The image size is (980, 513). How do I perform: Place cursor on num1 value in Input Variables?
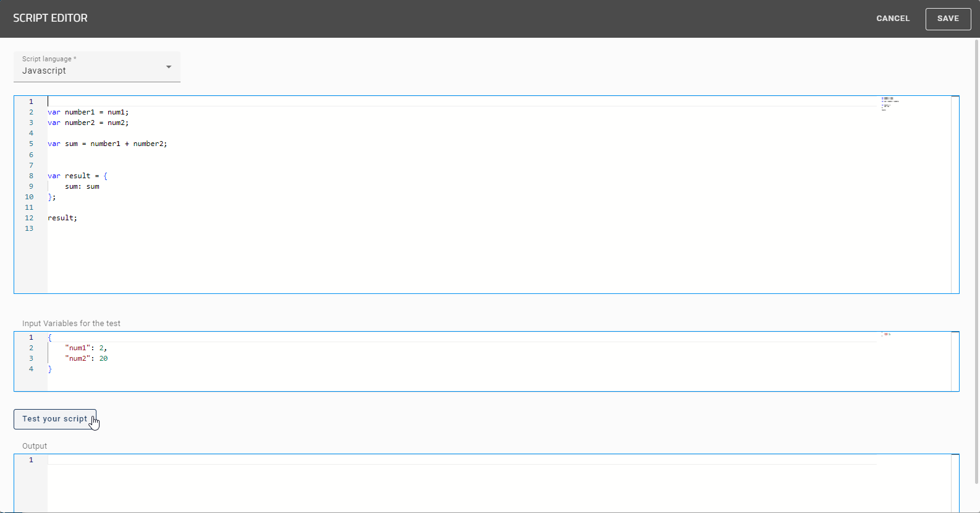(x=103, y=348)
